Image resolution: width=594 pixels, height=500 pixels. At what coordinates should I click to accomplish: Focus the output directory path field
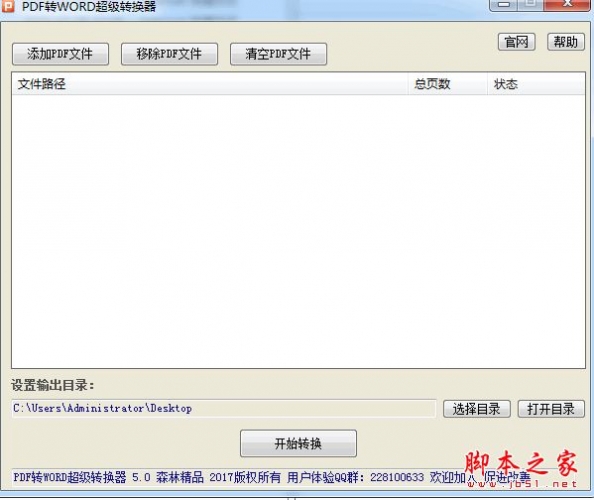[224, 409]
